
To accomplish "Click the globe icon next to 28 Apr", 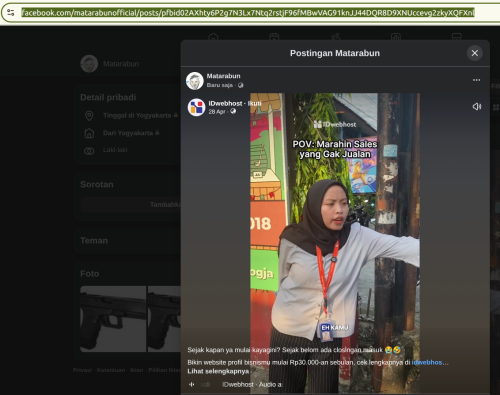I will click(233, 111).
